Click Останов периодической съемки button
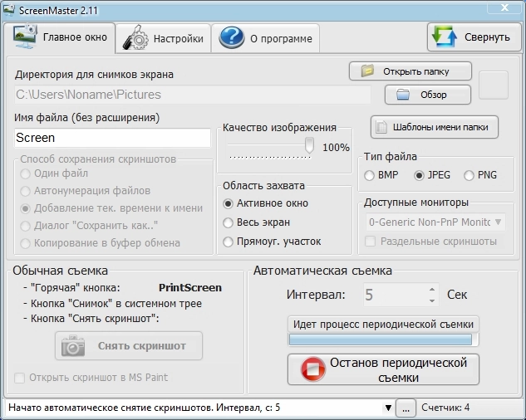 click(x=383, y=369)
